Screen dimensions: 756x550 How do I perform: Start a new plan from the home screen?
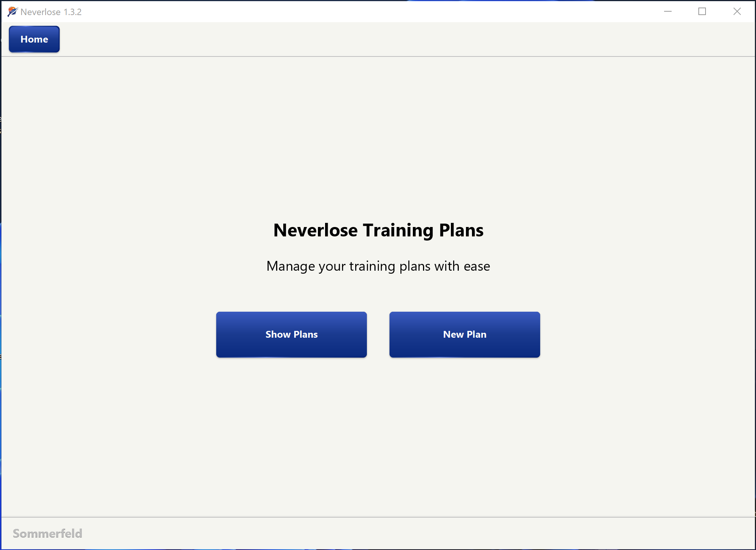(x=464, y=334)
